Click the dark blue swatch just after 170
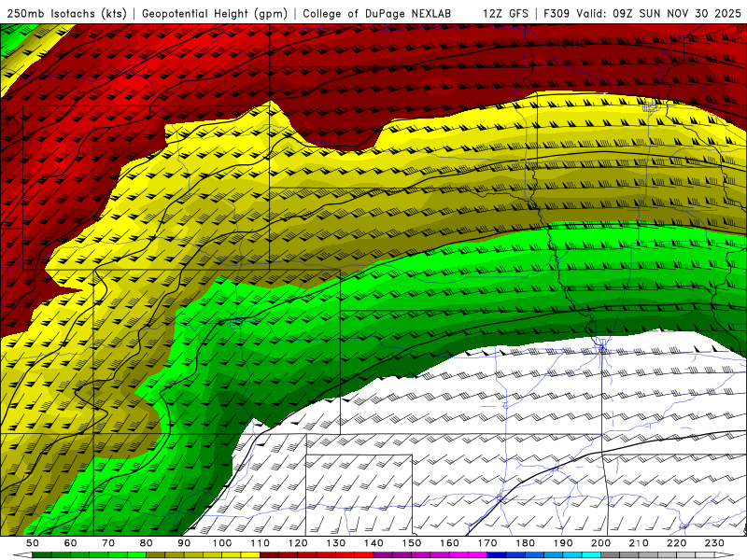Screen dimensions: 747x560 click(x=497, y=555)
